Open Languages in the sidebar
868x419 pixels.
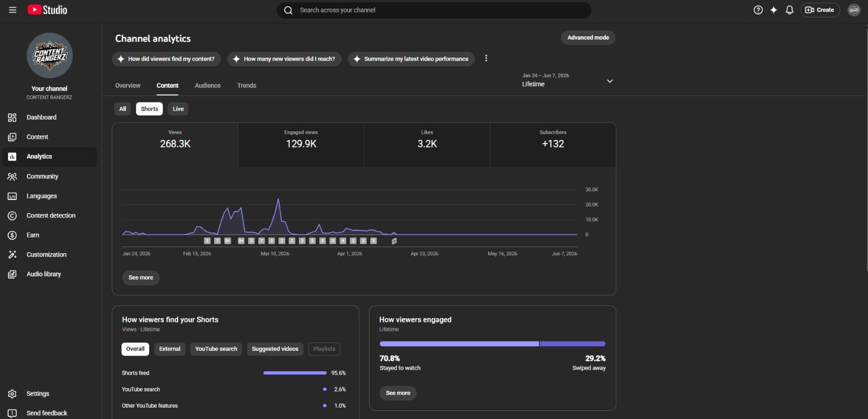(49, 196)
